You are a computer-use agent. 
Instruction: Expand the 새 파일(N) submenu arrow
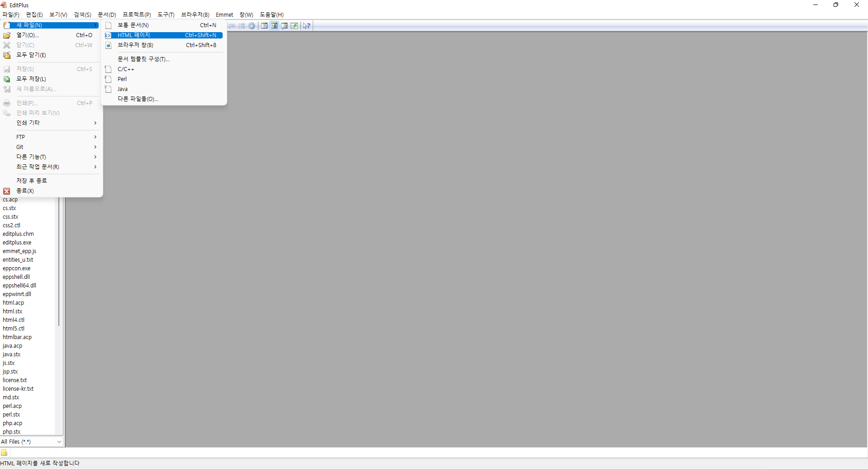[95, 25]
